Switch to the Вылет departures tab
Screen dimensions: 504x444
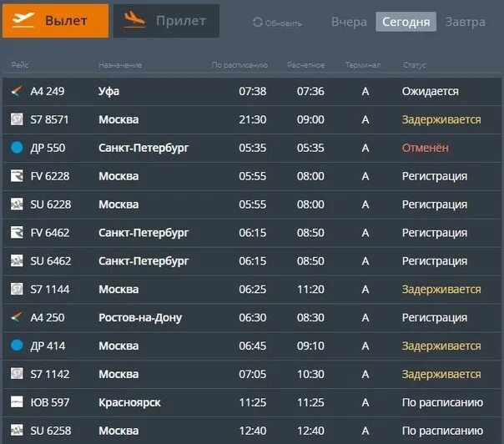click(55, 21)
